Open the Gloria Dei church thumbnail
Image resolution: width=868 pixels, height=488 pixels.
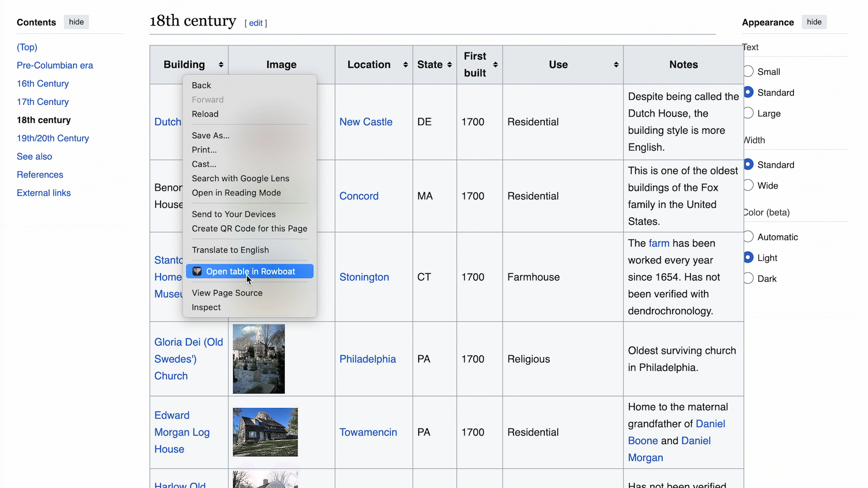(x=258, y=358)
